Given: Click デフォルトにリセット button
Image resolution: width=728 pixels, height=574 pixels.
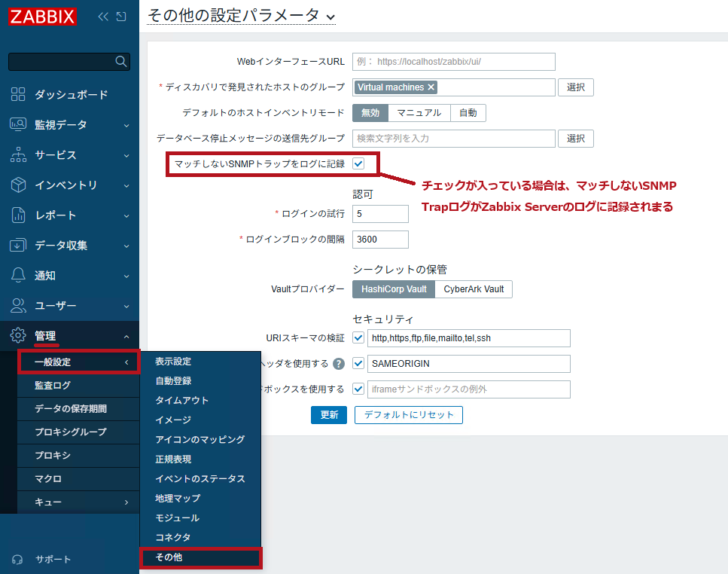Looking at the screenshot, I should click(409, 415).
